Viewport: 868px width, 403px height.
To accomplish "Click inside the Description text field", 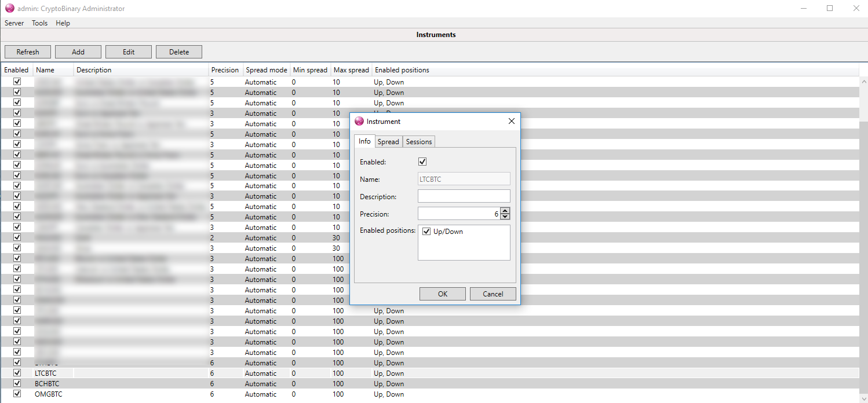I will point(464,196).
